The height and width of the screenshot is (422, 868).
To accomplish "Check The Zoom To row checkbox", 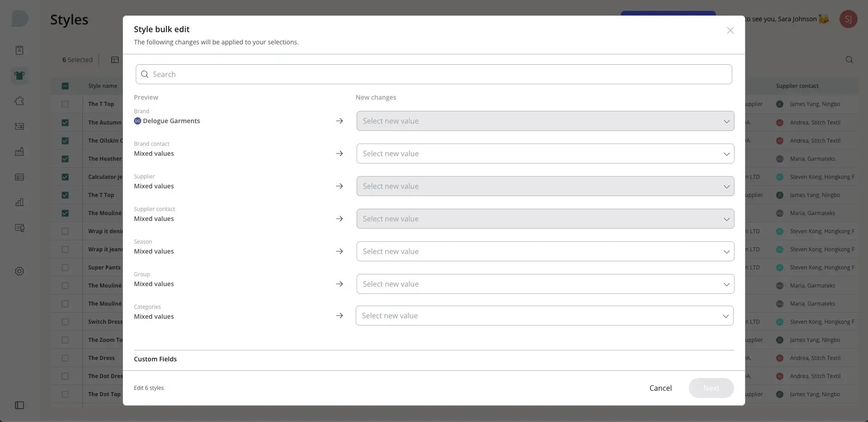I will click(65, 340).
